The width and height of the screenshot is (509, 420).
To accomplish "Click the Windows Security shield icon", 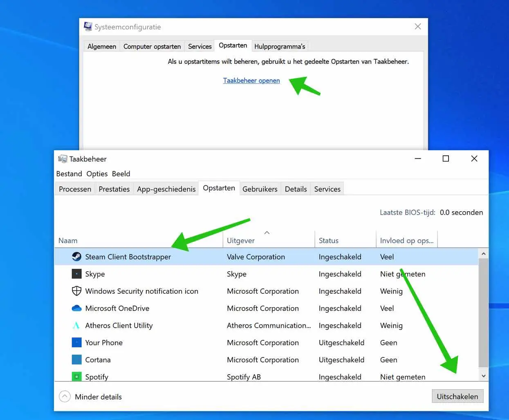I will [x=76, y=291].
